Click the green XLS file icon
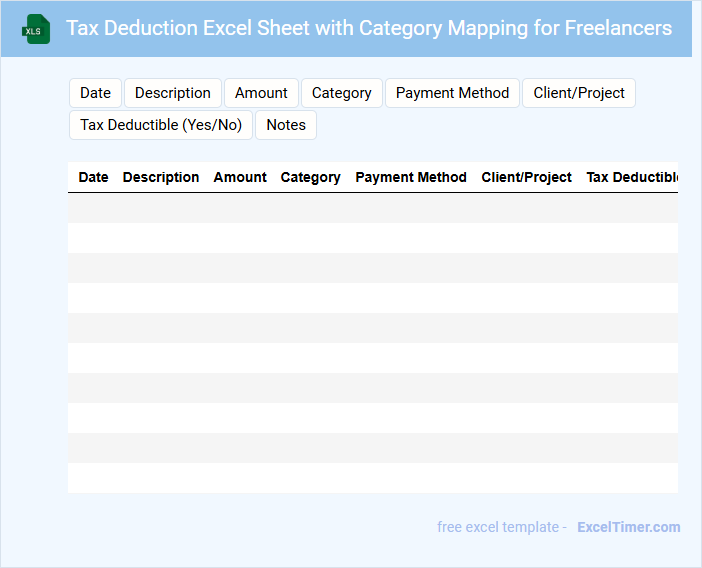The width and height of the screenshot is (702, 568). [x=37, y=29]
